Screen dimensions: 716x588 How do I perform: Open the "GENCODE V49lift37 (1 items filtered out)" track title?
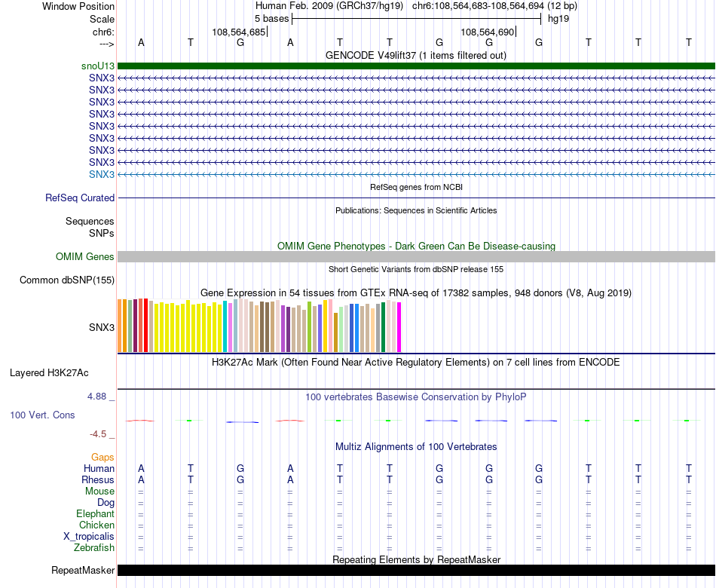tap(416, 55)
